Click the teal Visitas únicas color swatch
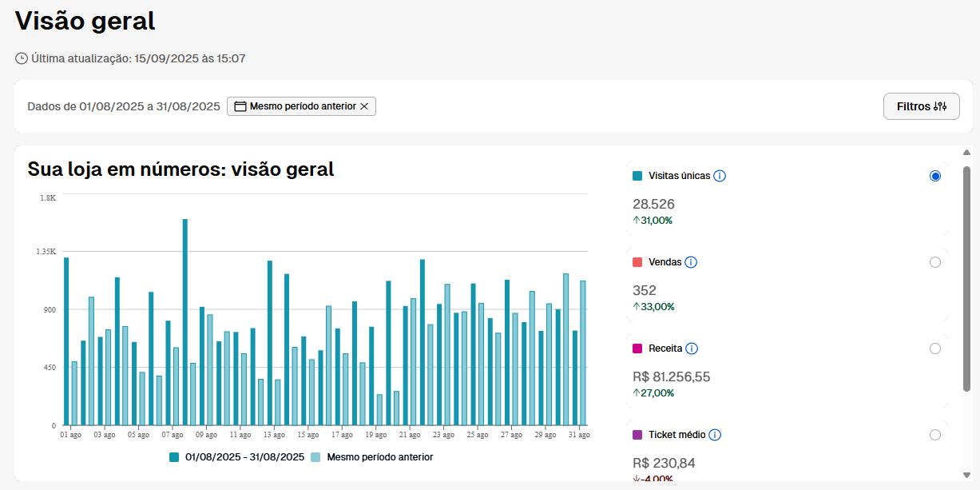 (x=637, y=176)
